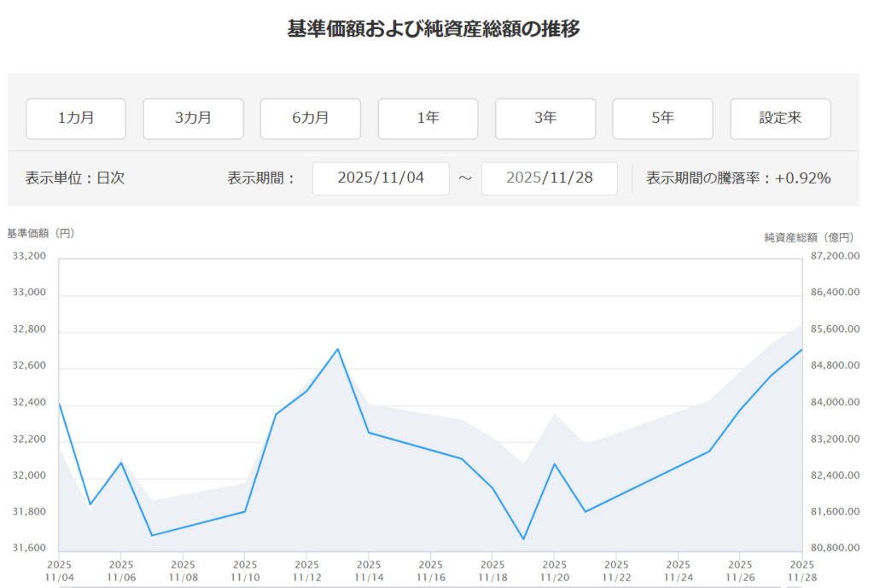The height and width of the screenshot is (588, 874).
Task: Click the 2025 11/24 x-axis date label
Action: click(678, 571)
